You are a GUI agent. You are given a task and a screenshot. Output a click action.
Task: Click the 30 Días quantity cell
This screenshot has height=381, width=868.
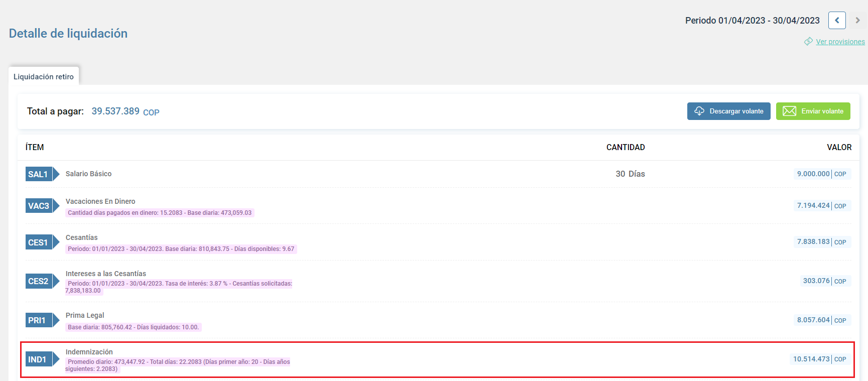click(x=630, y=174)
